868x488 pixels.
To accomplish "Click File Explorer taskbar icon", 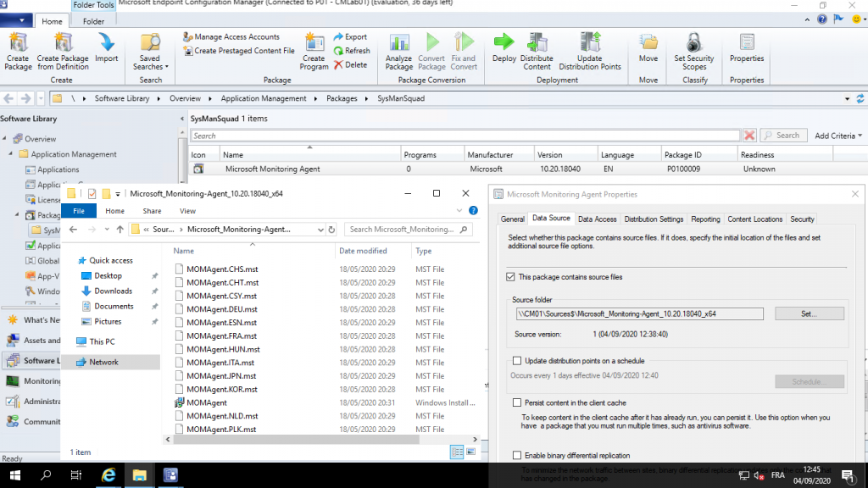I will pos(140,475).
